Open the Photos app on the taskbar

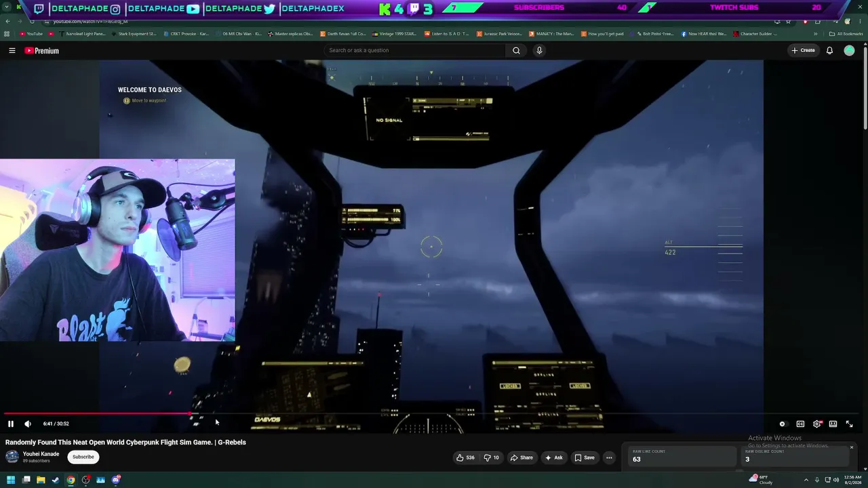pos(101,480)
